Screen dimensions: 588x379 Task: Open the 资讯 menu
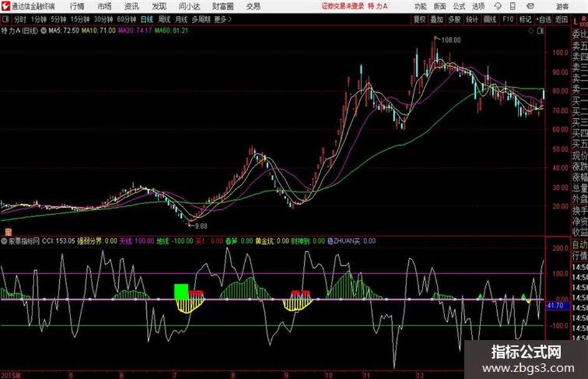[x=132, y=6]
